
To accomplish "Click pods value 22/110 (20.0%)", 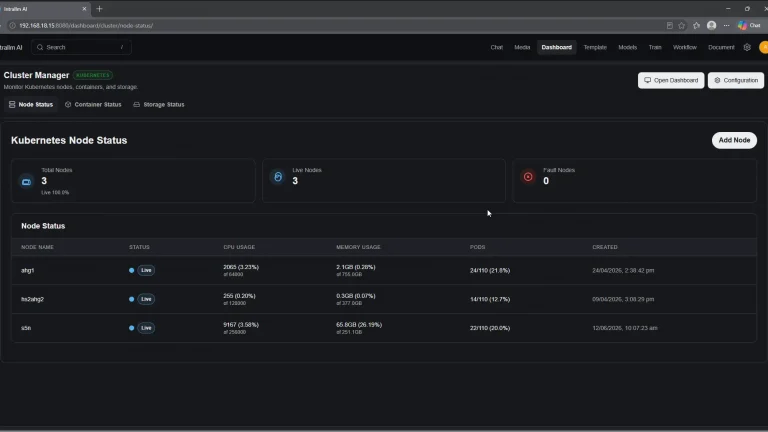I will pos(490,328).
